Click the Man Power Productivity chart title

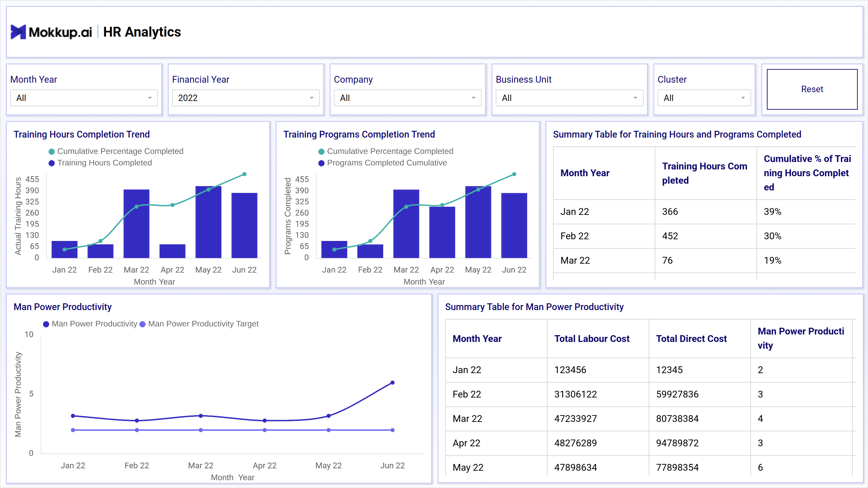point(63,307)
